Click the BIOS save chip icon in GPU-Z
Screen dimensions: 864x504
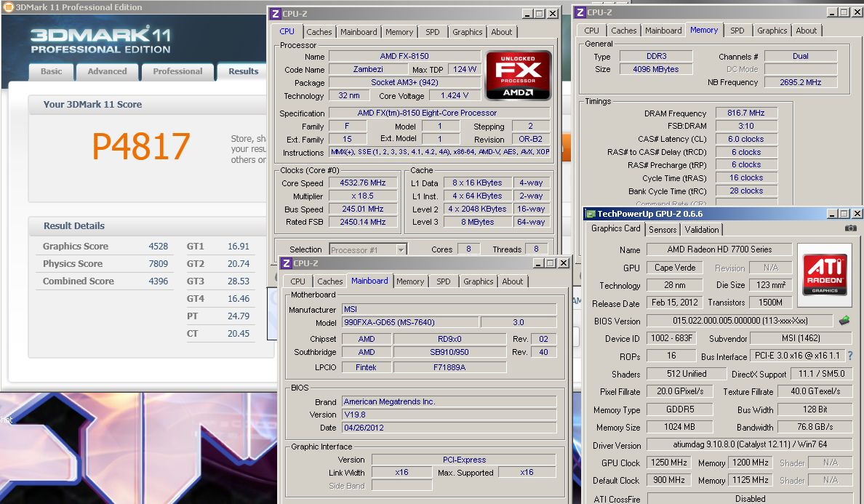tap(844, 321)
